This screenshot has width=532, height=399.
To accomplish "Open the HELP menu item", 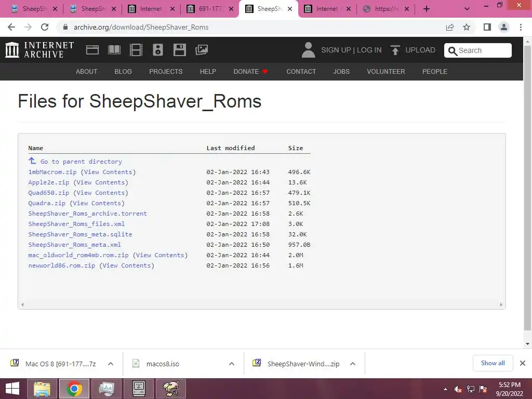I will click(x=208, y=72).
